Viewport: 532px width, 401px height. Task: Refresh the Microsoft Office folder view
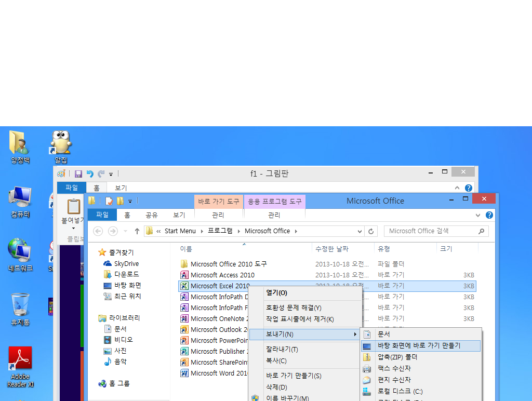371,231
